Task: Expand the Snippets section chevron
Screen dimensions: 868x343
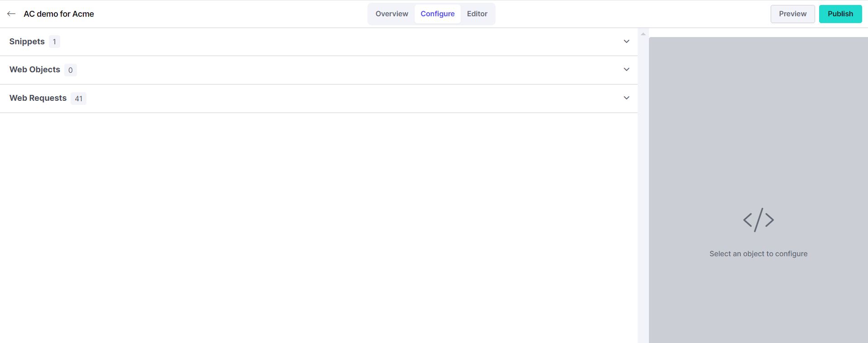Action: [x=626, y=42]
